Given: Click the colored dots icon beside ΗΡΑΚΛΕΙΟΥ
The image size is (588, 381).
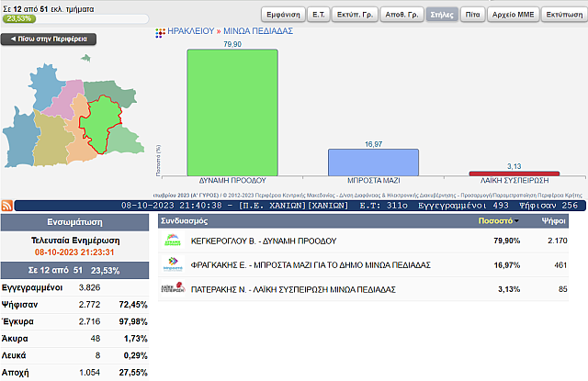Looking at the screenshot, I should (161, 30).
